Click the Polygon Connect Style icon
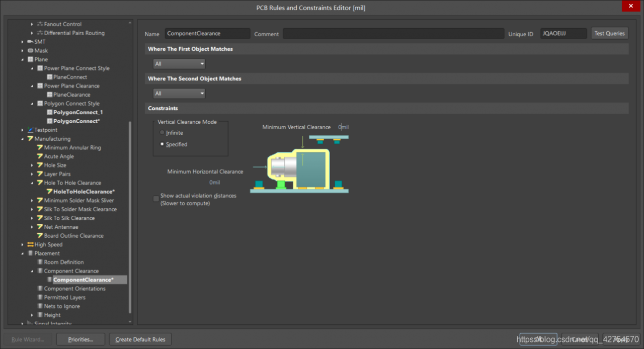The width and height of the screenshot is (644, 349). click(x=40, y=104)
